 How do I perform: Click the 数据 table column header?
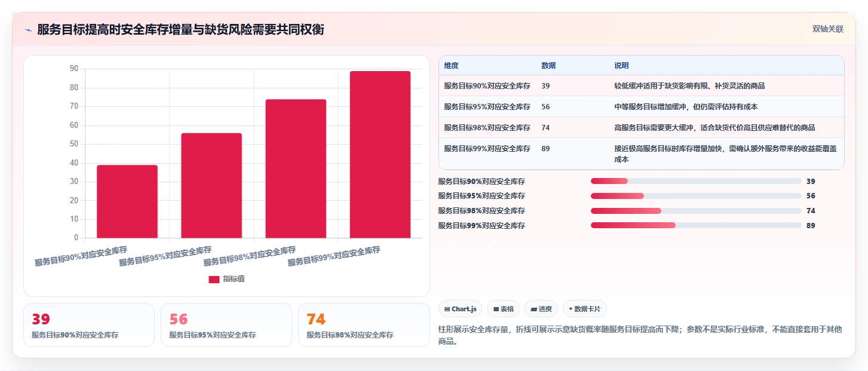point(548,66)
